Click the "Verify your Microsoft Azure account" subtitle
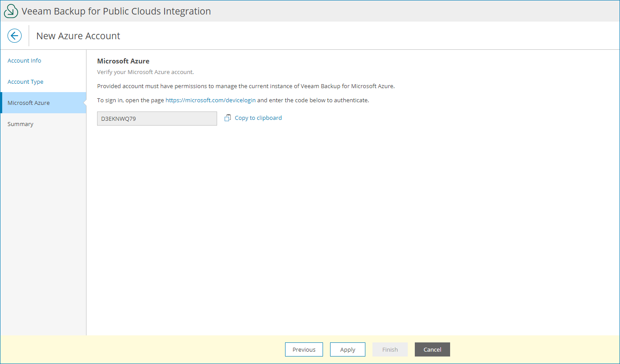The height and width of the screenshot is (364, 620). [145, 72]
